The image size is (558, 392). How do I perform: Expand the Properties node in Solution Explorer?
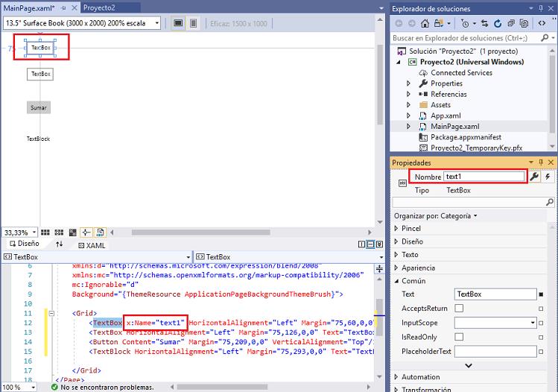tap(408, 83)
